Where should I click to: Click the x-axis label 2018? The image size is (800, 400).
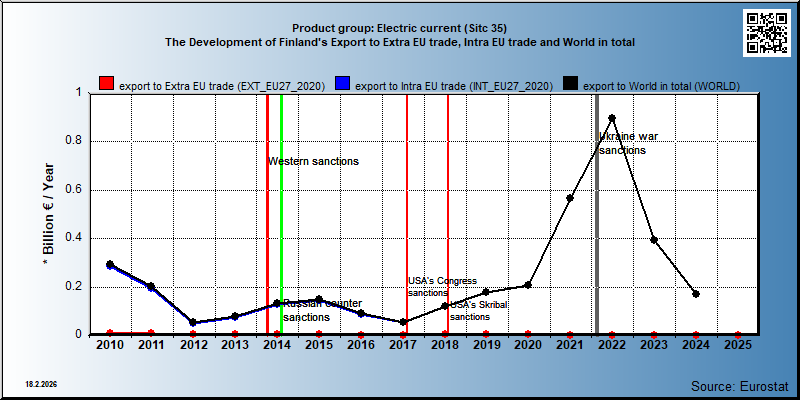444,345
